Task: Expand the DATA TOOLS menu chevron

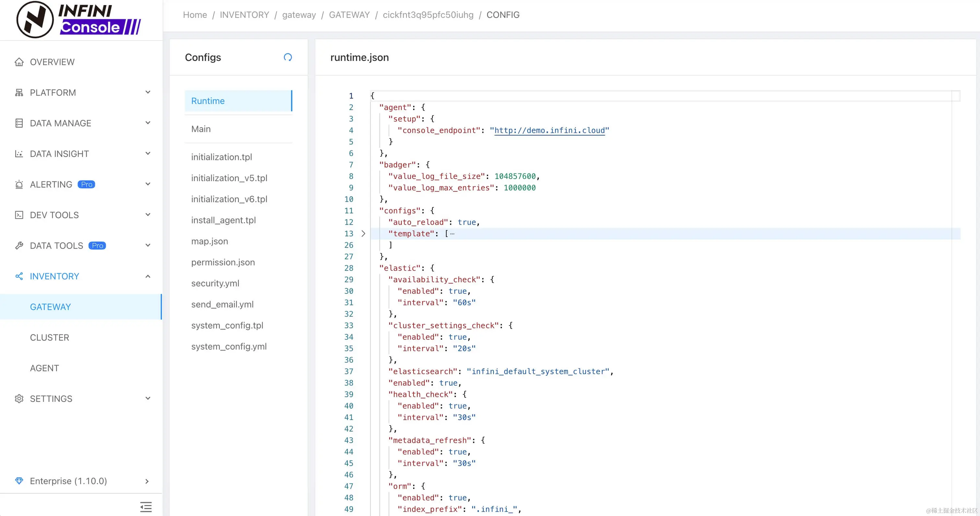Action: pos(147,245)
